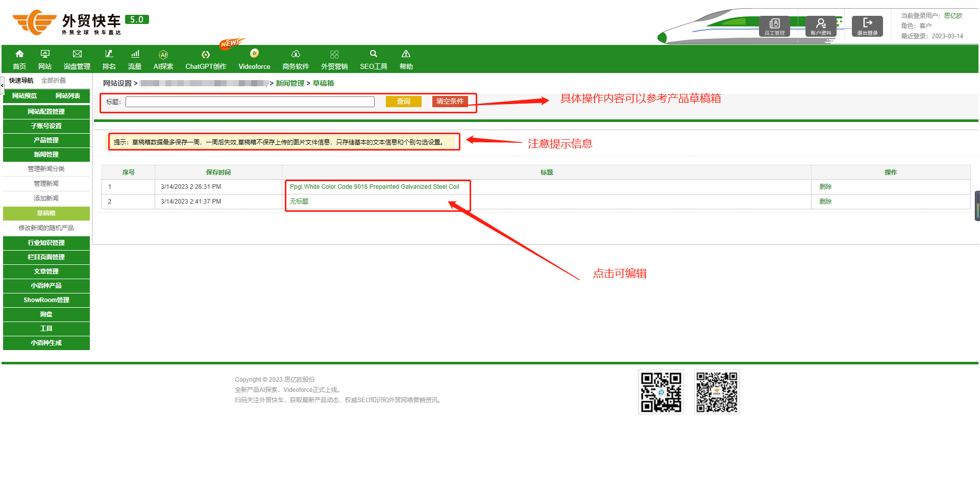
Task: Open the 外贸营销 grid icon
Action: [334, 54]
